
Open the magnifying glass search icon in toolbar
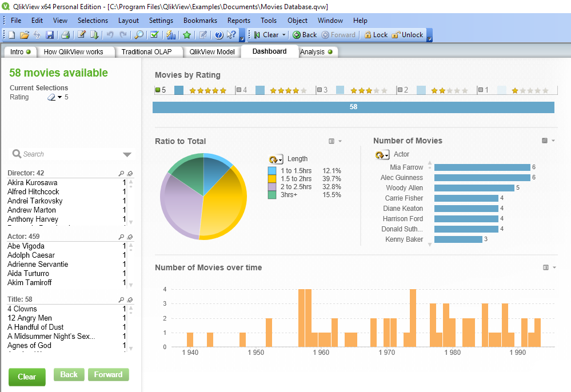pos(139,35)
